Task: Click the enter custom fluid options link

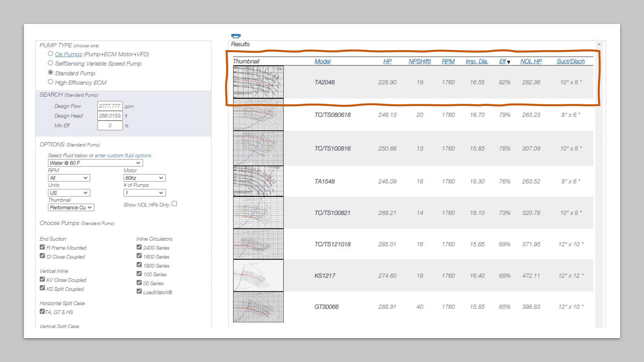Action: coord(123,155)
